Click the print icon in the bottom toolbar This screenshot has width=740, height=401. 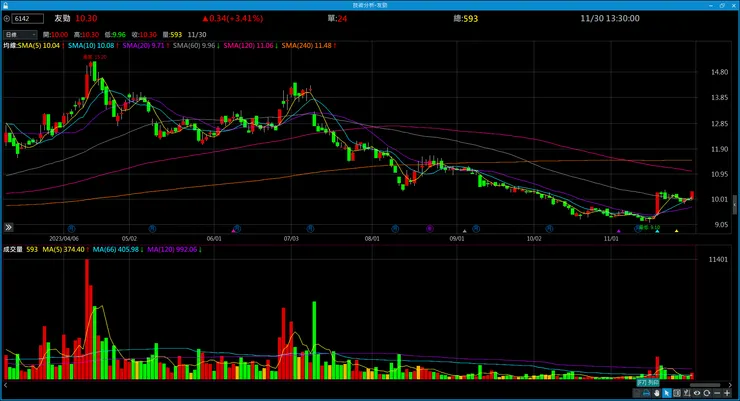[x=647, y=393]
